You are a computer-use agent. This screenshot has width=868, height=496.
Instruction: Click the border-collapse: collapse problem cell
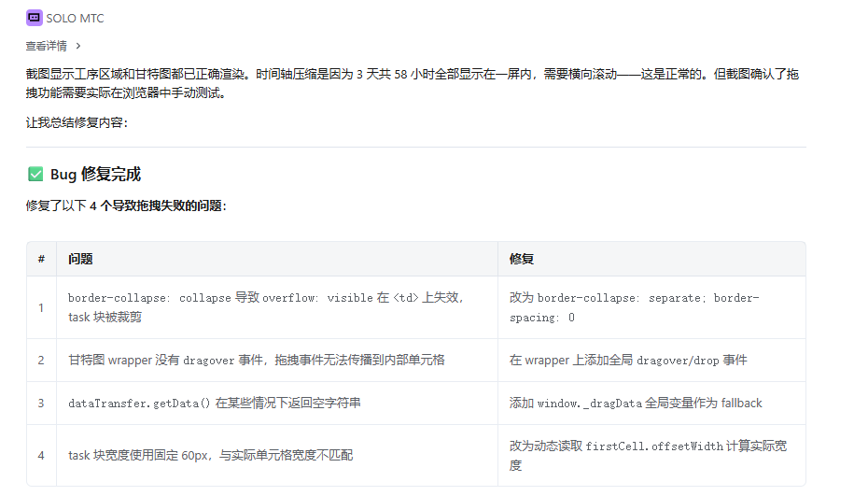[x=277, y=307]
